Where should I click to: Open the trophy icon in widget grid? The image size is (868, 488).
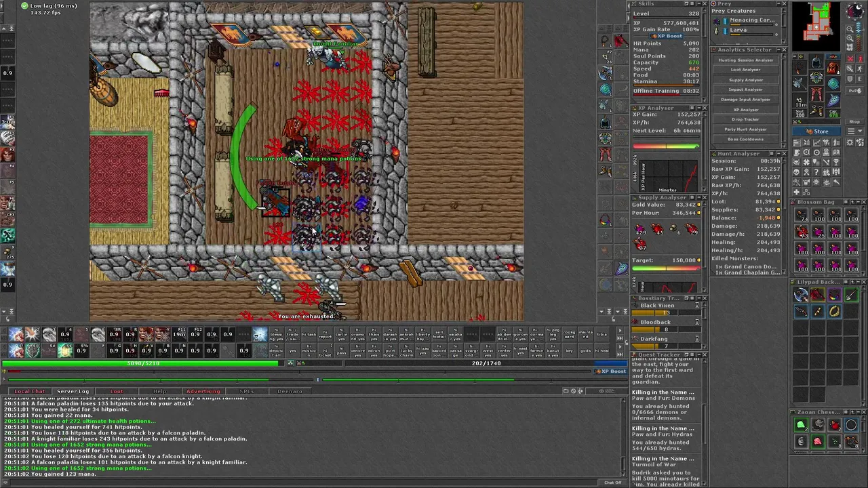[836, 161]
